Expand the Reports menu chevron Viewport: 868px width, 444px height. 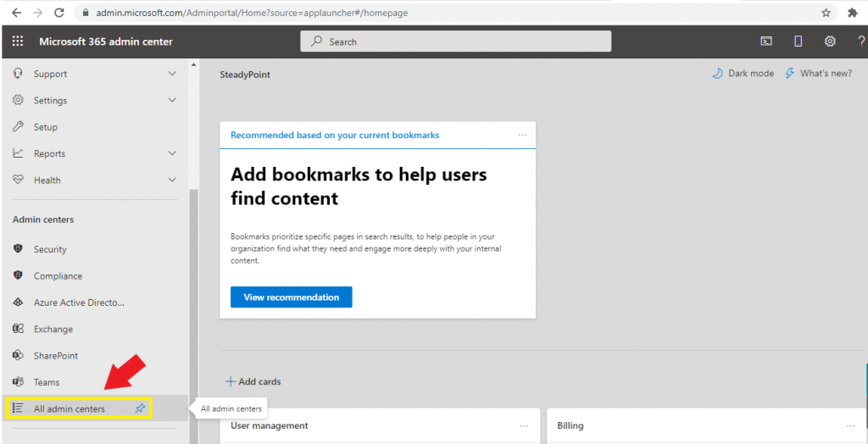coord(172,153)
